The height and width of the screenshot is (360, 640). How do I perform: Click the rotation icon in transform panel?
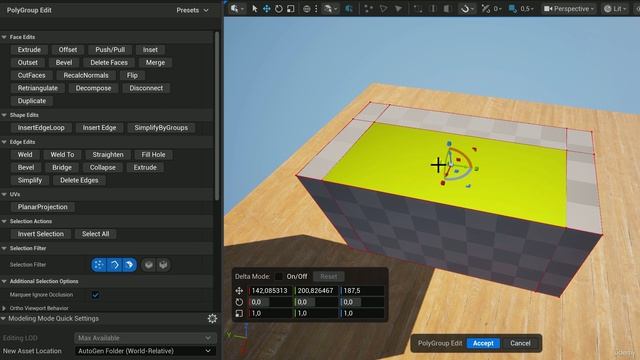pyautogui.click(x=239, y=302)
